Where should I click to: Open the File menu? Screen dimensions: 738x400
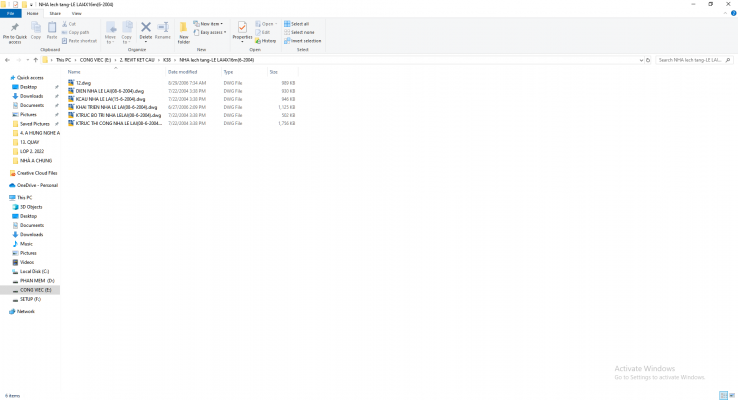pyautogui.click(x=10, y=13)
